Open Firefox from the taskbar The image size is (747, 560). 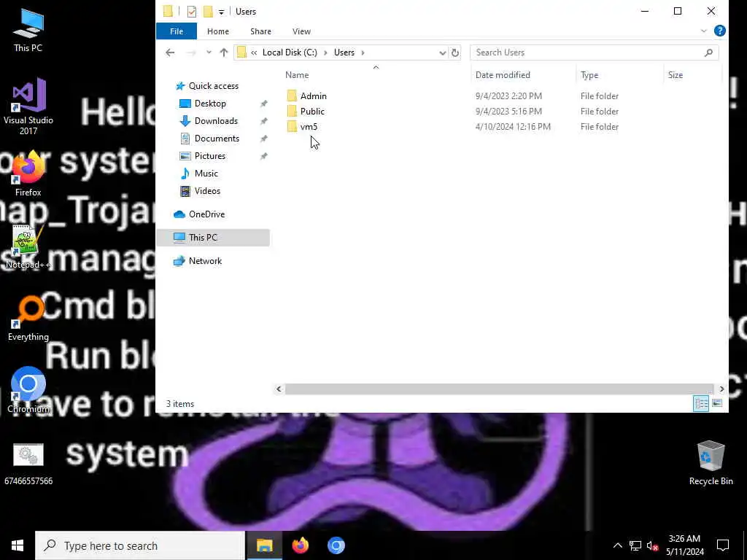coord(300,545)
